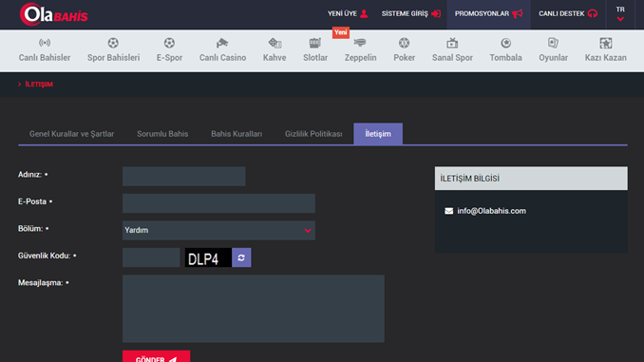The image size is (644, 362).
Task: Focus the Güvenlik Kodu input field
Action: click(151, 257)
